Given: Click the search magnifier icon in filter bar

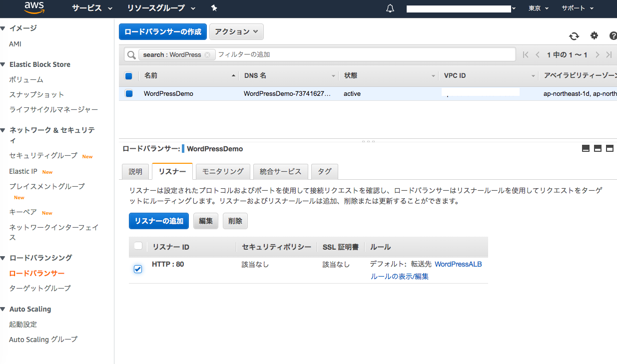Looking at the screenshot, I should [131, 54].
